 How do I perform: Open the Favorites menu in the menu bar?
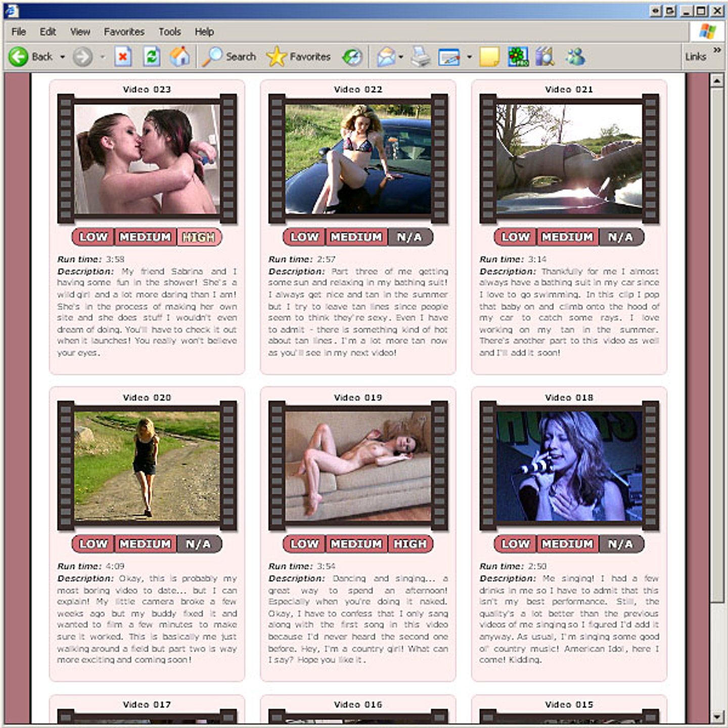tap(124, 32)
